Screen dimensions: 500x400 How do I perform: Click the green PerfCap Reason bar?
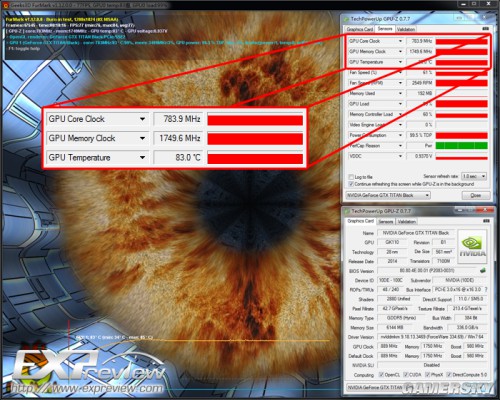(462, 146)
